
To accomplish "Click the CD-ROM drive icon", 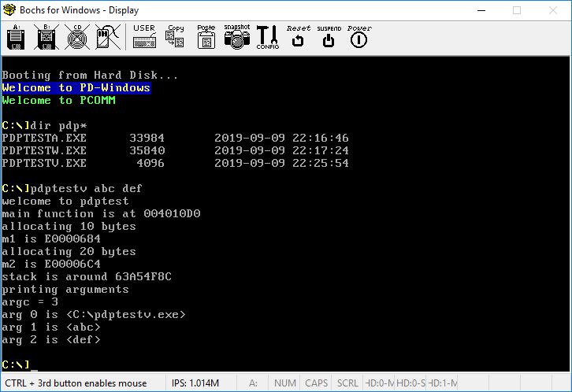I will pos(77,37).
